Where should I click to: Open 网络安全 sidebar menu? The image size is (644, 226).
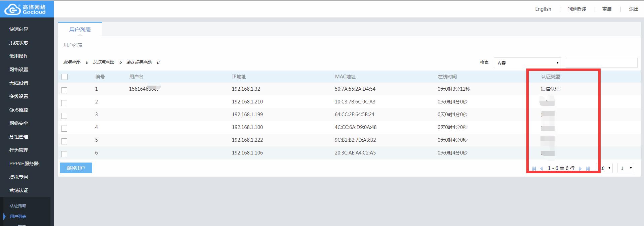pos(19,123)
